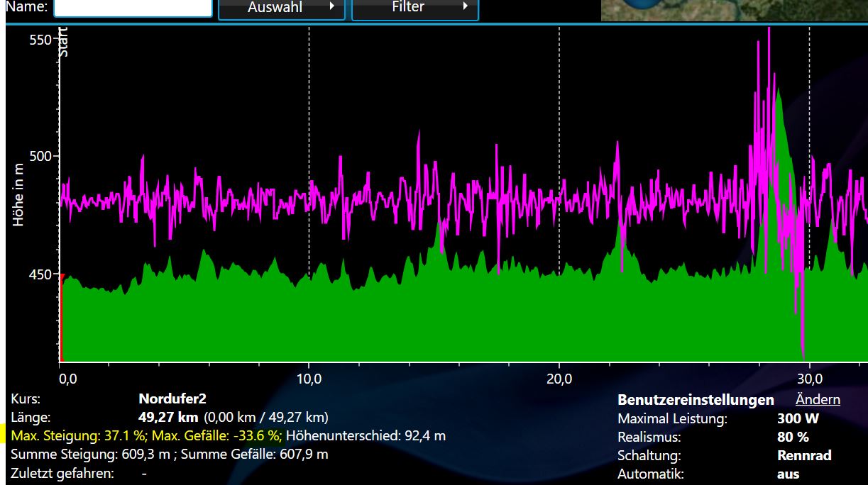
Task: Select the 80 % Realismus value
Action: pyautogui.click(x=793, y=437)
